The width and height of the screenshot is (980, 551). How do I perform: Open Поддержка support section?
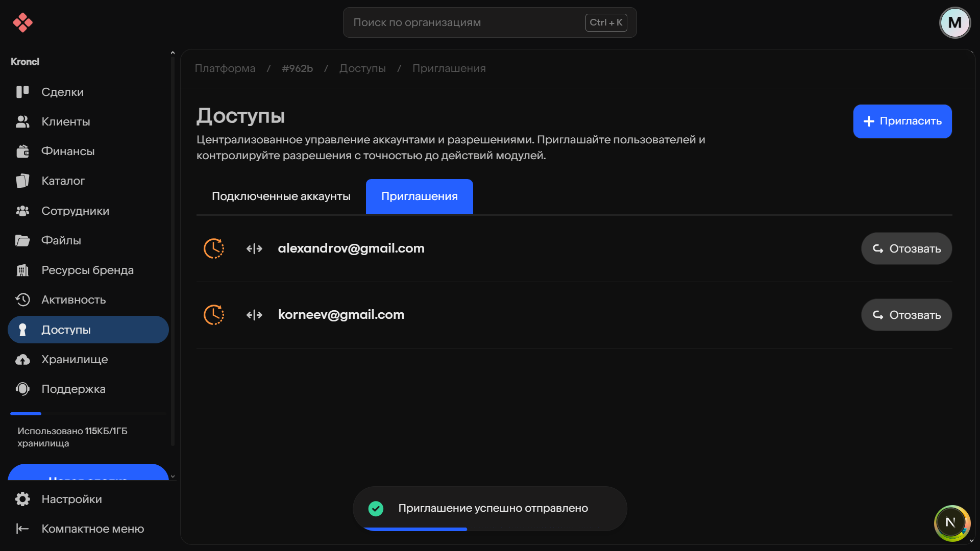coord(73,389)
